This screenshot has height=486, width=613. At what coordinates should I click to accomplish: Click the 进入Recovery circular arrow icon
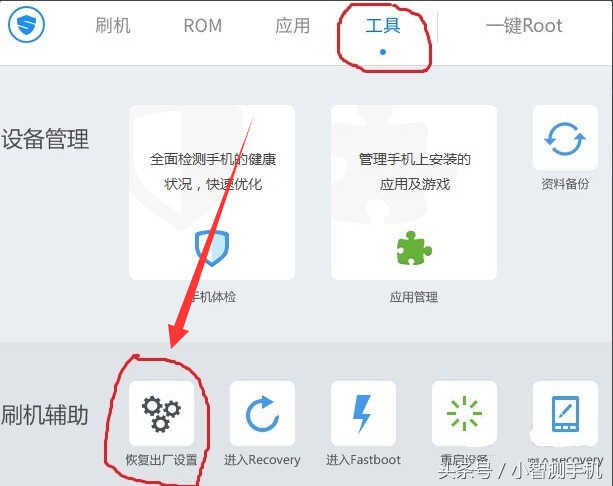coord(262,414)
